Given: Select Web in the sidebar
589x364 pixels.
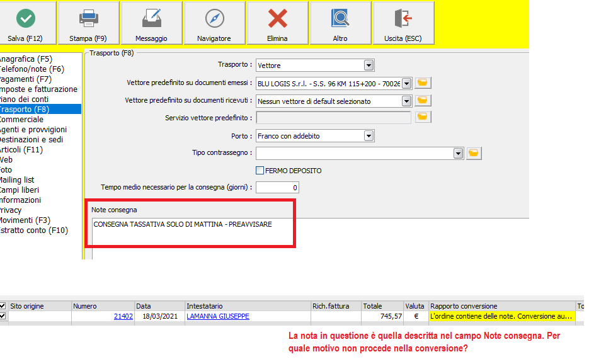Looking at the screenshot, I should click(x=6, y=160).
